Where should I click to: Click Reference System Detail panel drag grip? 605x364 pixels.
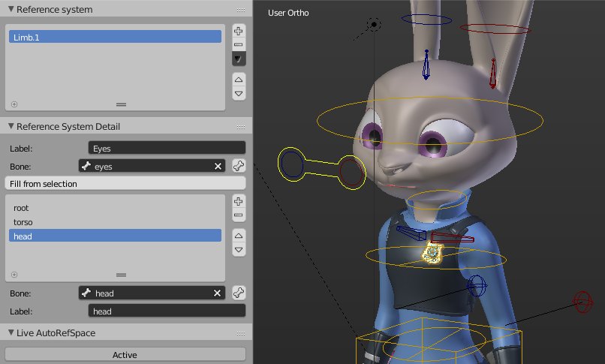241,127
